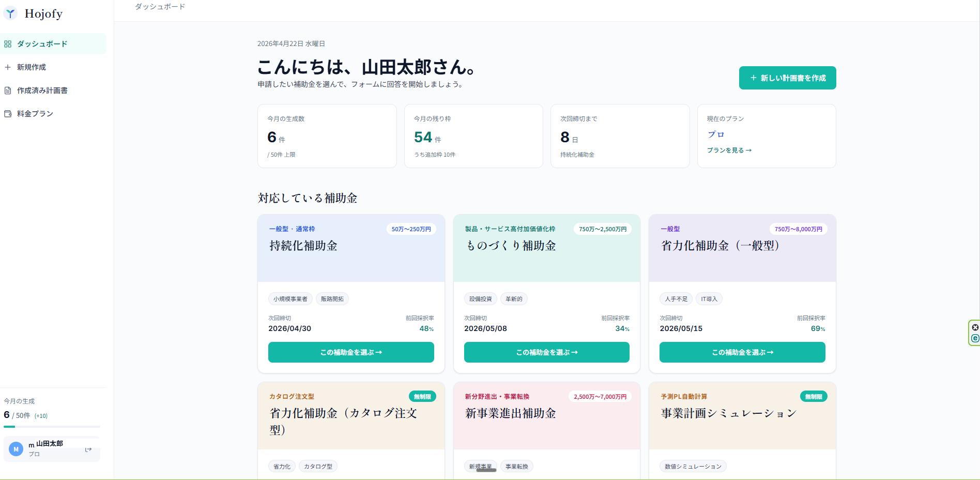Click the 無制限 badge on カタログ注文型 card

pos(422,397)
